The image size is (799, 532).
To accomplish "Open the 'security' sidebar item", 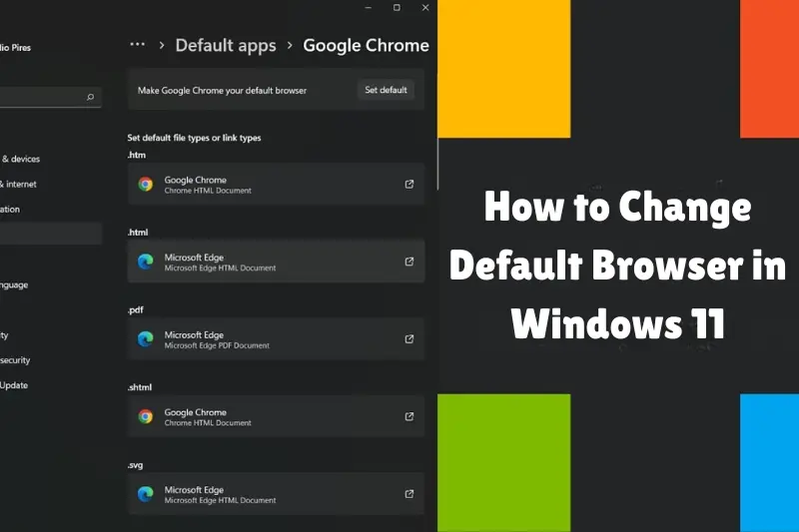I will (x=15, y=360).
